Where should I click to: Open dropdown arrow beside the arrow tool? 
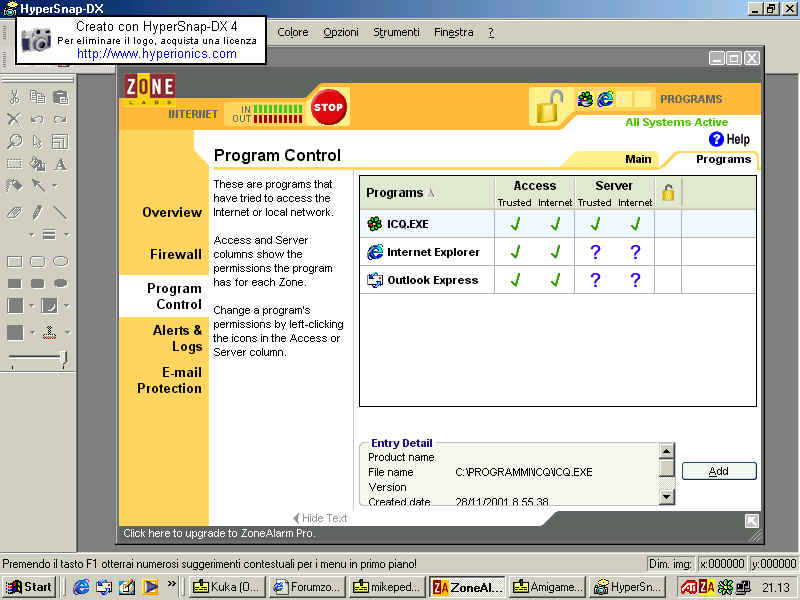click(x=55, y=185)
